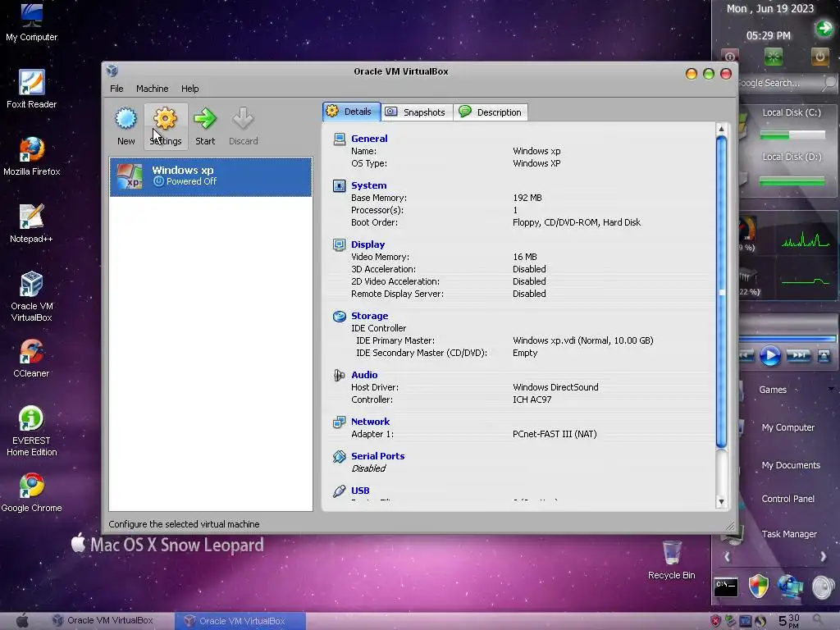Click the Local Disk (D:) usage bar

click(792, 181)
